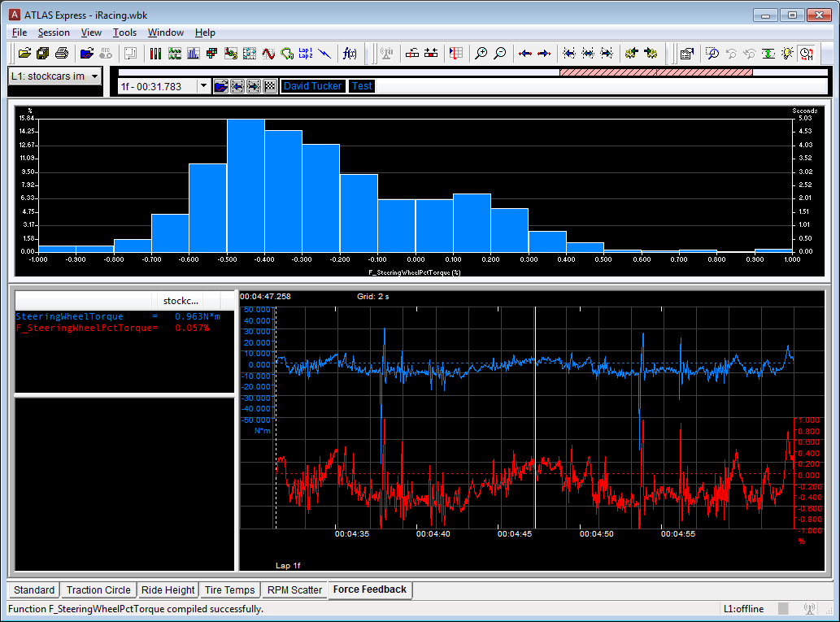Add a scatter plot display icon
Image resolution: width=840 pixels, height=622 pixels.
[x=250, y=53]
